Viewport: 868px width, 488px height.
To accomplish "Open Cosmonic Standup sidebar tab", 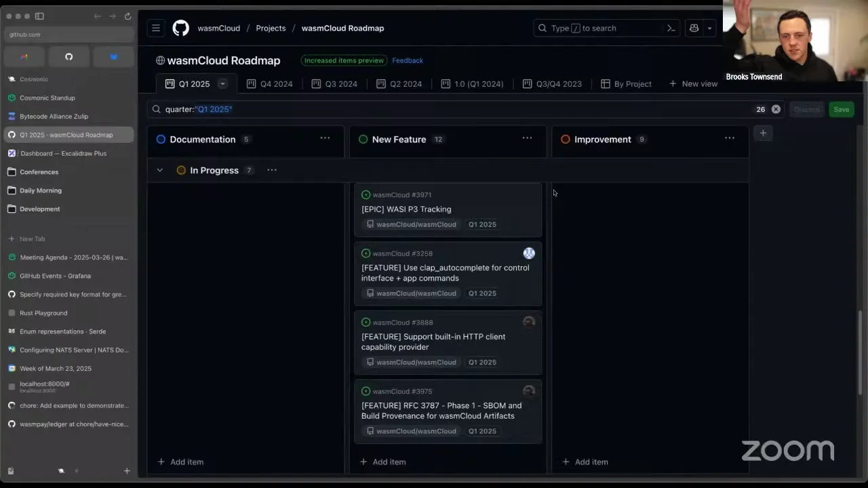I will pos(68,98).
